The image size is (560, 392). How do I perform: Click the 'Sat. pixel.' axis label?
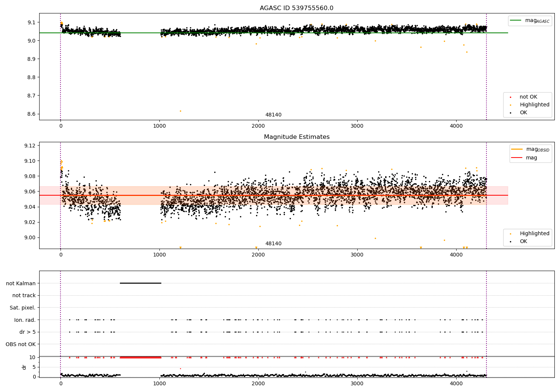(x=23, y=308)
